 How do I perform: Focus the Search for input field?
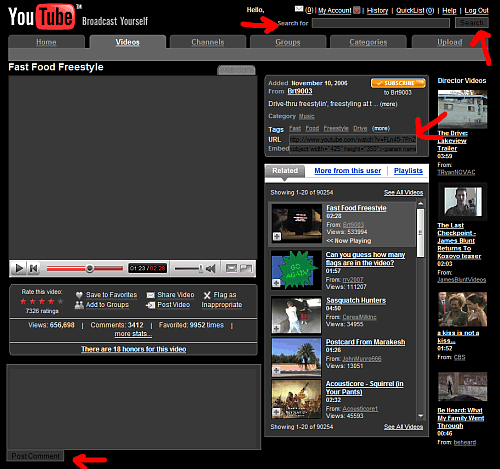coord(381,23)
